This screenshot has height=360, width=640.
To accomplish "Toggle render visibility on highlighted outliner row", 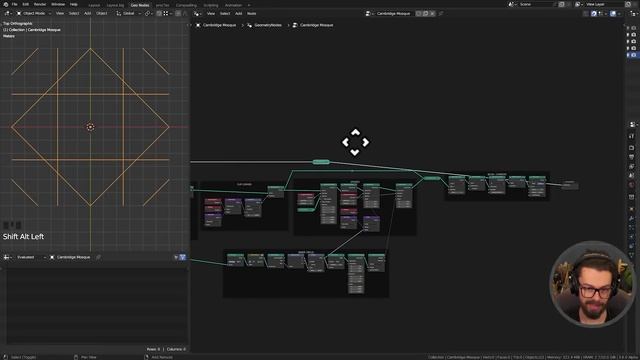I will coord(633,55).
